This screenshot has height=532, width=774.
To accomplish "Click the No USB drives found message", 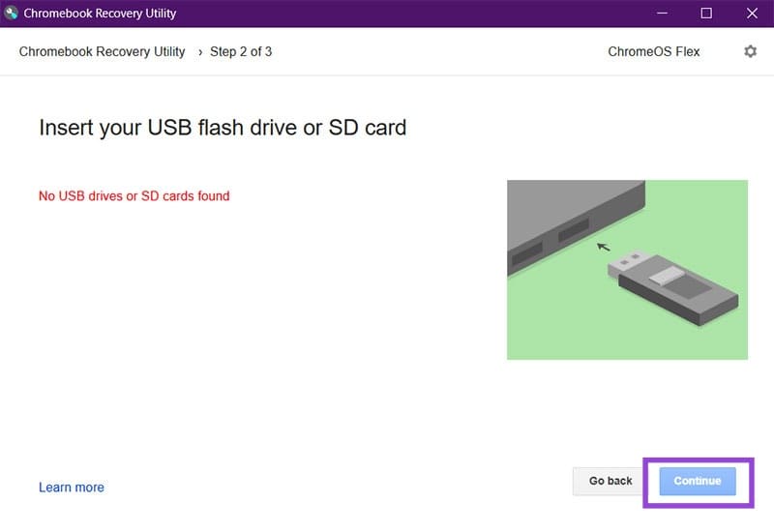I will click(x=134, y=196).
